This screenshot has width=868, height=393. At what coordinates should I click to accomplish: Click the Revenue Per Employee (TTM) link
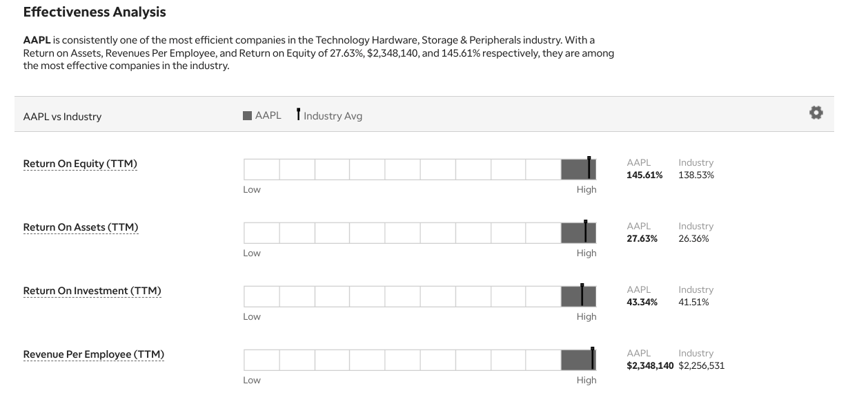94,354
